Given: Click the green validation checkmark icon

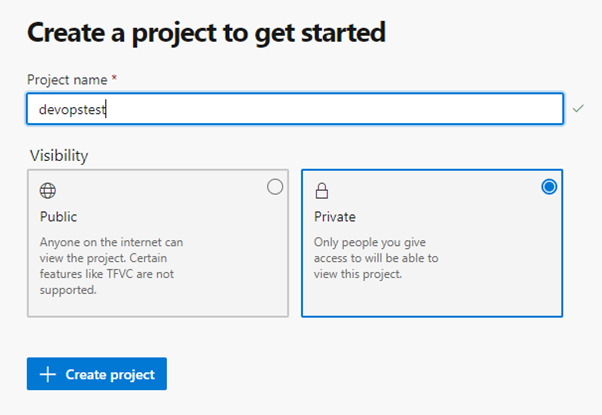Looking at the screenshot, I should (x=579, y=108).
